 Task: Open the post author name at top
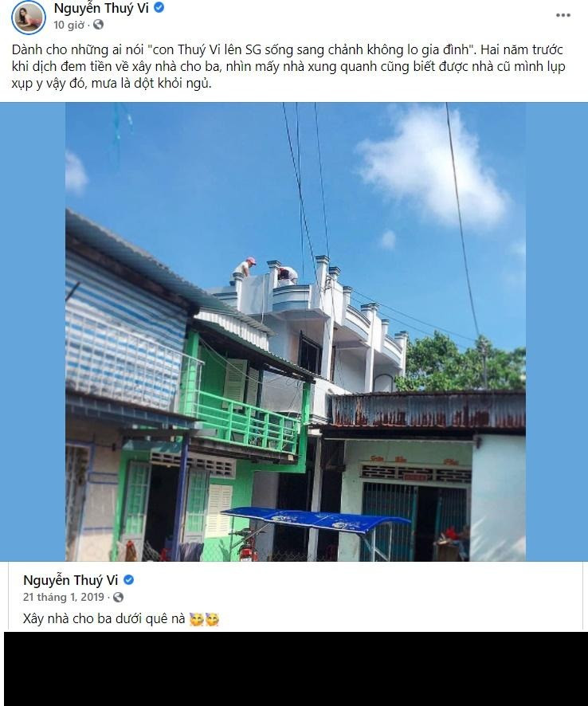pos(101,8)
